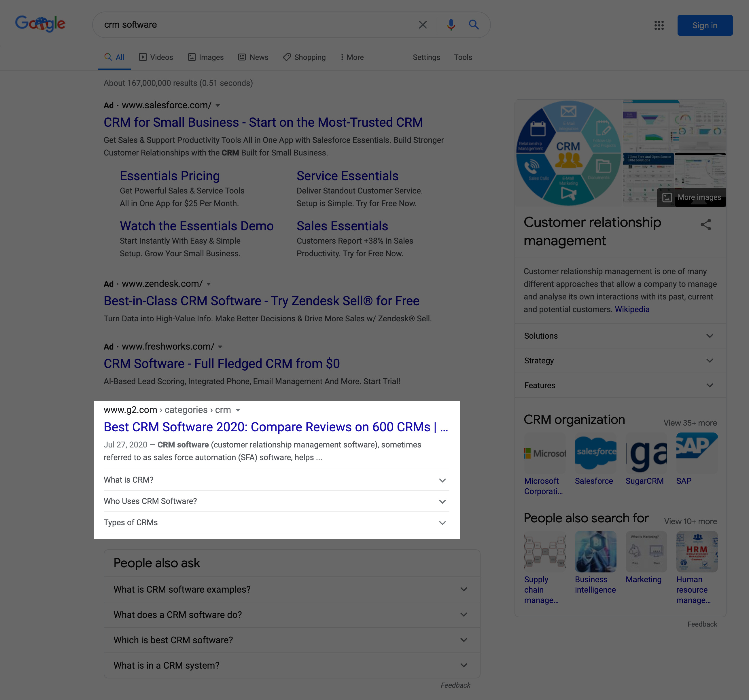Viewport: 749px width, 700px height.
Task: Open the g2.com result dropdown arrow
Action: (x=238, y=410)
